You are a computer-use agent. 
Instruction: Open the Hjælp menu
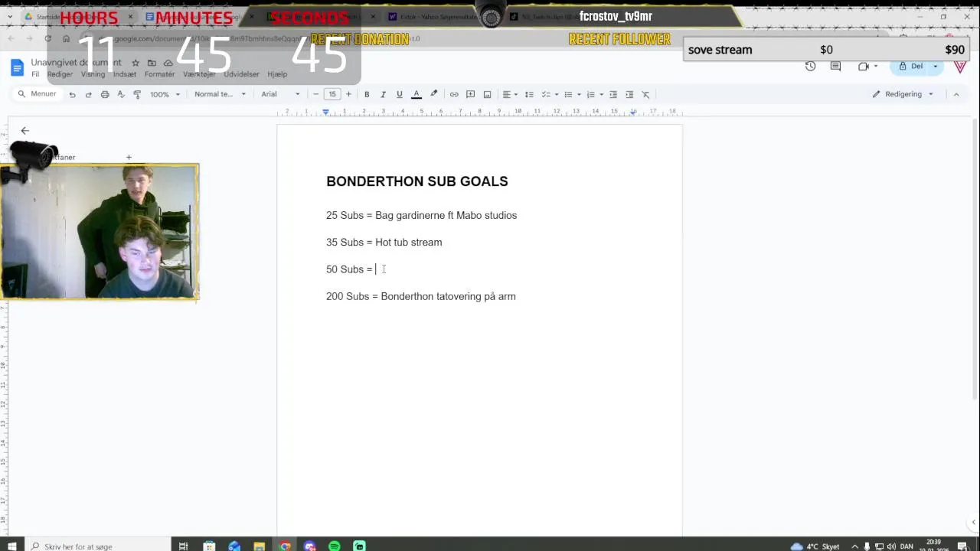(x=277, y=74)
